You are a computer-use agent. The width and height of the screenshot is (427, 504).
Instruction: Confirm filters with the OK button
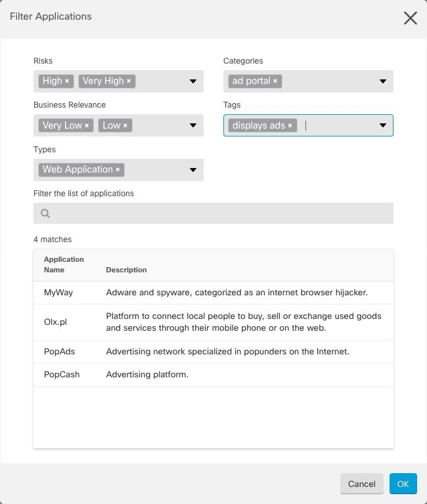point(403,484)
